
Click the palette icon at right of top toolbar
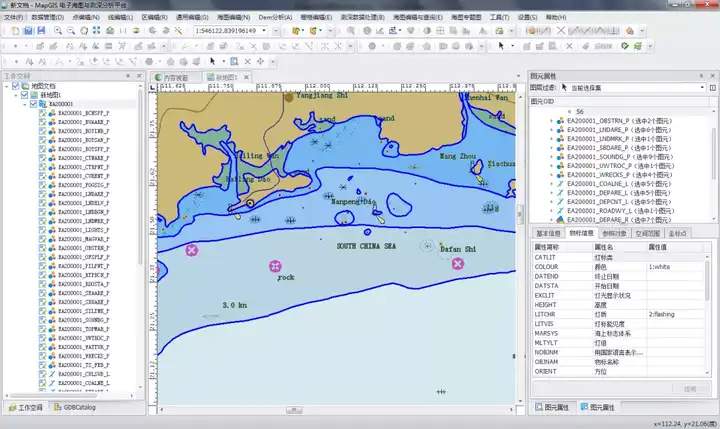[x=630, y=31]
